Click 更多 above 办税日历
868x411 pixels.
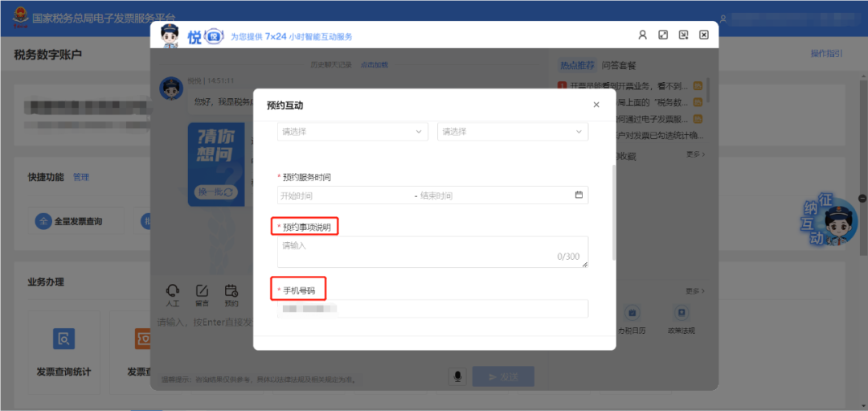(696, 291)
